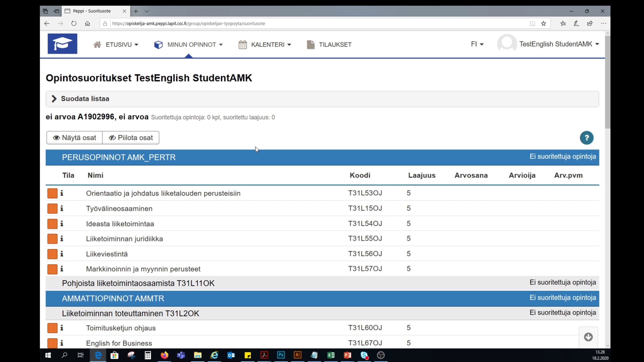
Task: Open Firefox from the taskbar
Action: (x=164, y=355)
